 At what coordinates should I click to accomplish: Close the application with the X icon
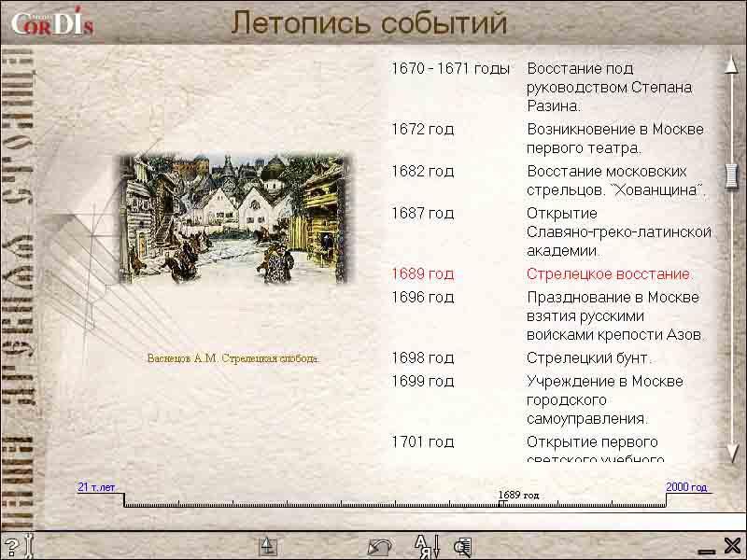click(x=732, y=546)
